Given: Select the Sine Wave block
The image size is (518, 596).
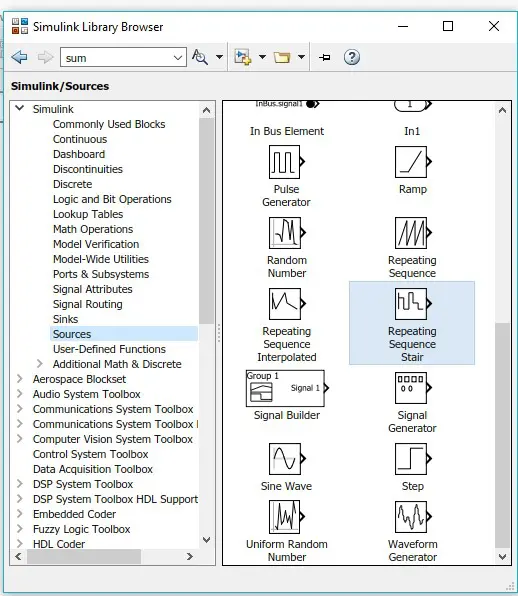Looking at the screenshot, I should pyautogui.click(x=286, y=467).
